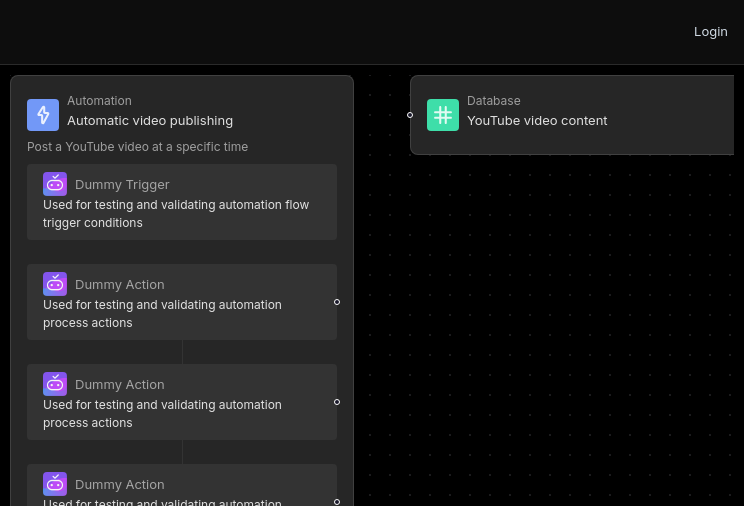Select the blue lightning Automation icon
Screen dimensions: 744x506
coord(43,115)
